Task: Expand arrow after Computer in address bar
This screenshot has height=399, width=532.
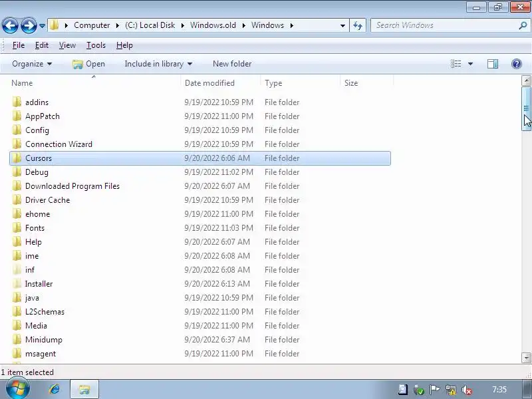Action: pos(118,25)
